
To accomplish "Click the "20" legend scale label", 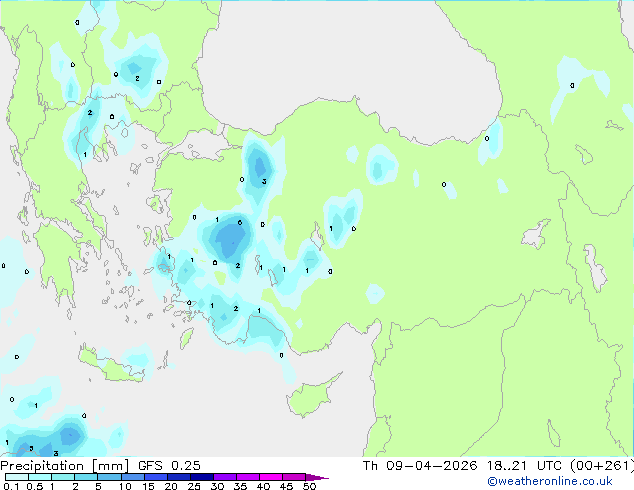I will click(171, 486).
